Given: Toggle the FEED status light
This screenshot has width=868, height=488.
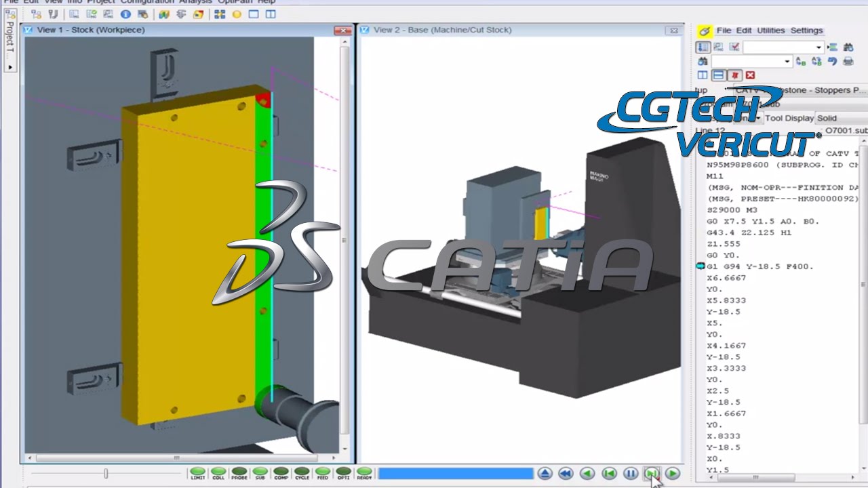Looking at the screenshot, I should tap(323, 473).
